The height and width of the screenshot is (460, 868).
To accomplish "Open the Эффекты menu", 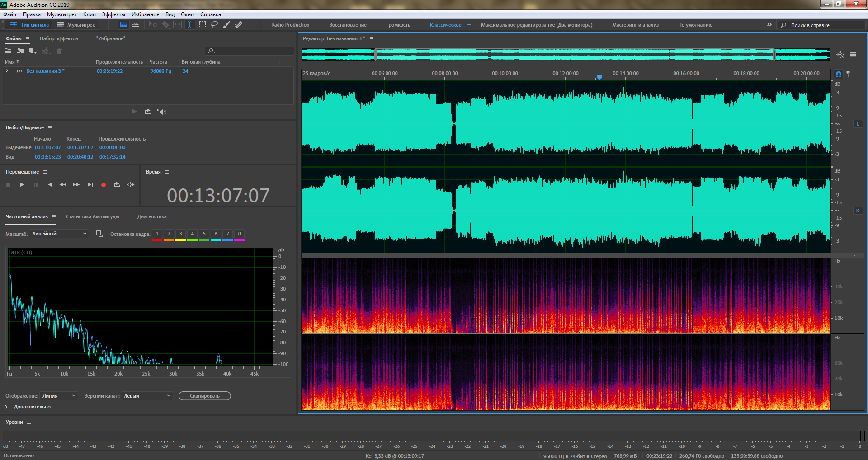I will [x=113, y=14].
